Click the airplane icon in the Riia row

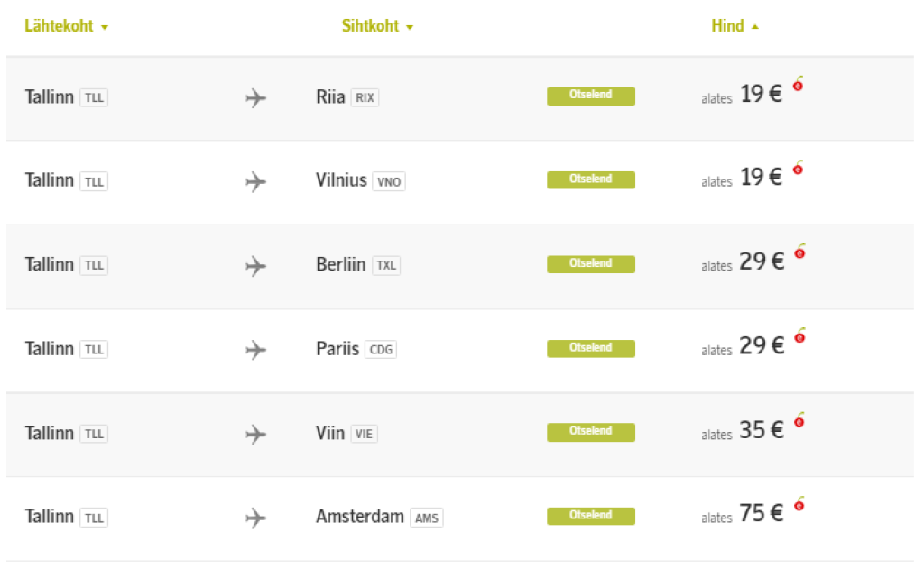256,98
